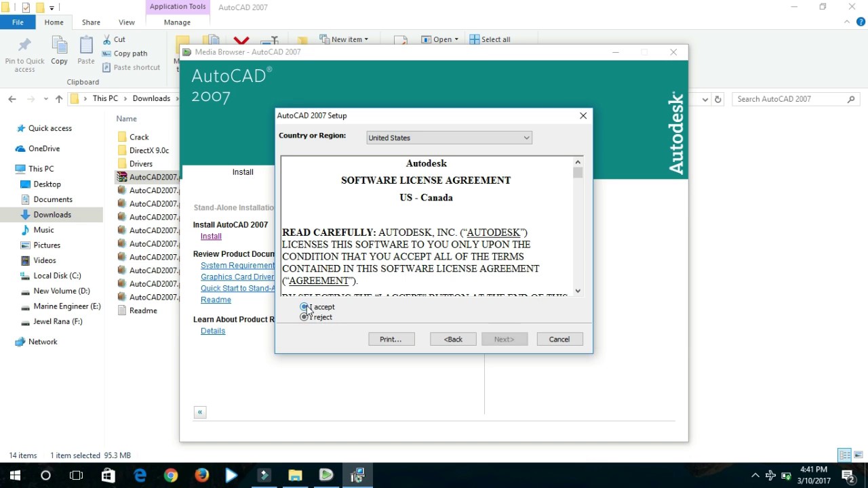The height and width of the screenshot is (488, 868).
Task: Click the Copy ribbon icon
Action: tap(59, 52)
